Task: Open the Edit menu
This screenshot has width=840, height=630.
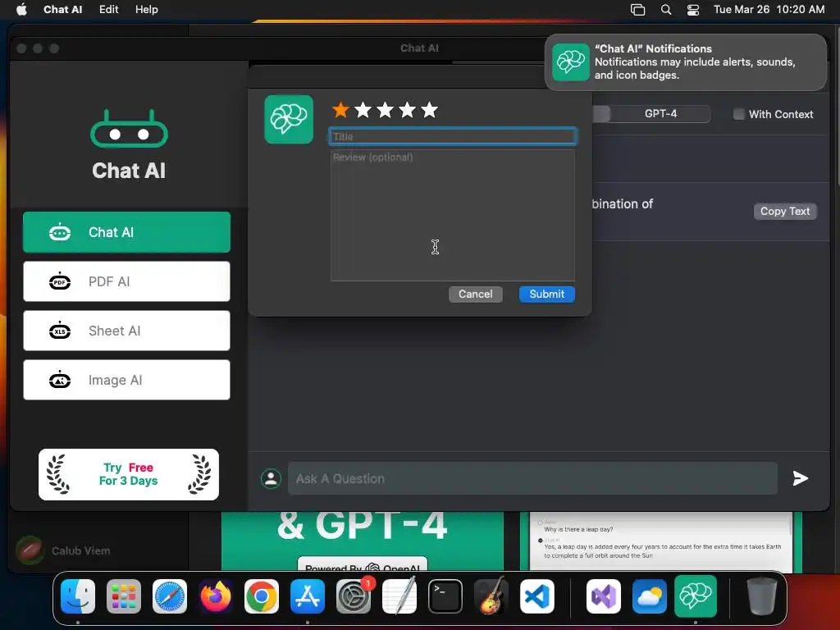Action: click(x=109, y=9)
